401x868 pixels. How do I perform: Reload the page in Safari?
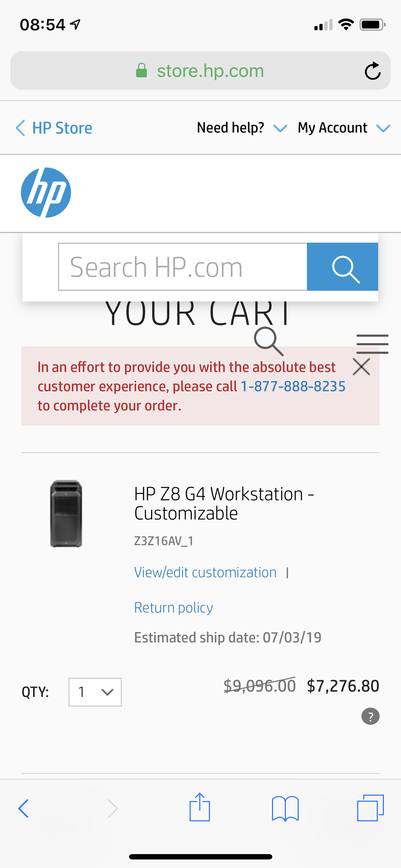(372, 71)
